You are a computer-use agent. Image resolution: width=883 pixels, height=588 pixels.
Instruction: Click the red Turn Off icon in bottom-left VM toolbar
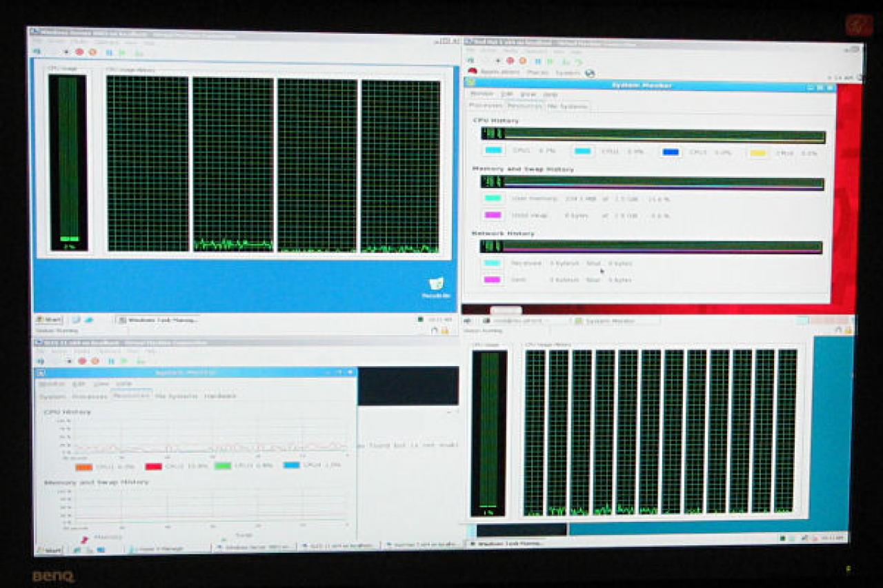[81, 361]
